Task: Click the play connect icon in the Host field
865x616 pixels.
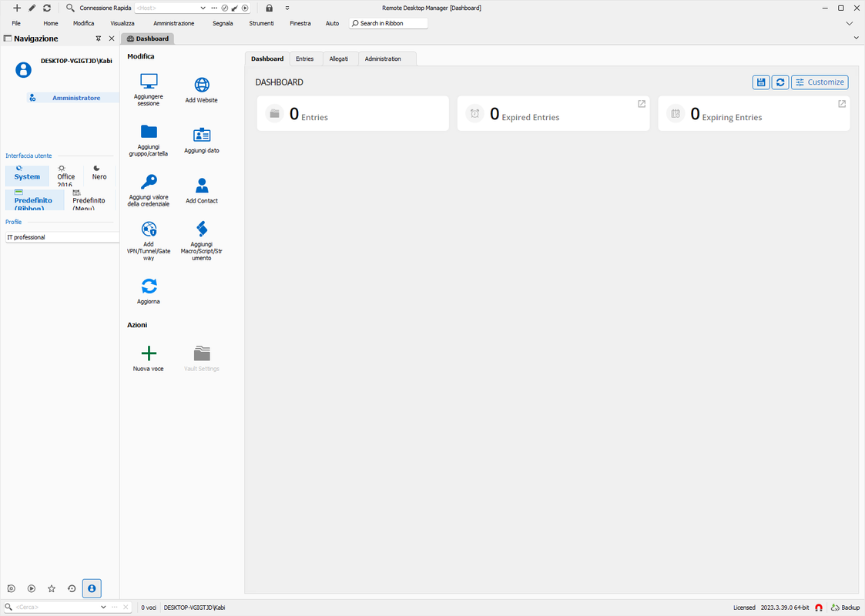Action: (245, 8)
